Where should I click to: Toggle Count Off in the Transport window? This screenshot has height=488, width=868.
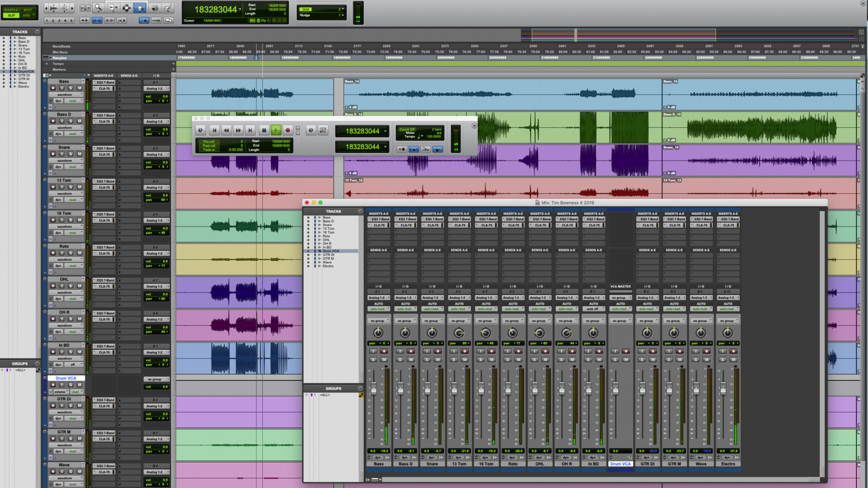tap(407, 129)
